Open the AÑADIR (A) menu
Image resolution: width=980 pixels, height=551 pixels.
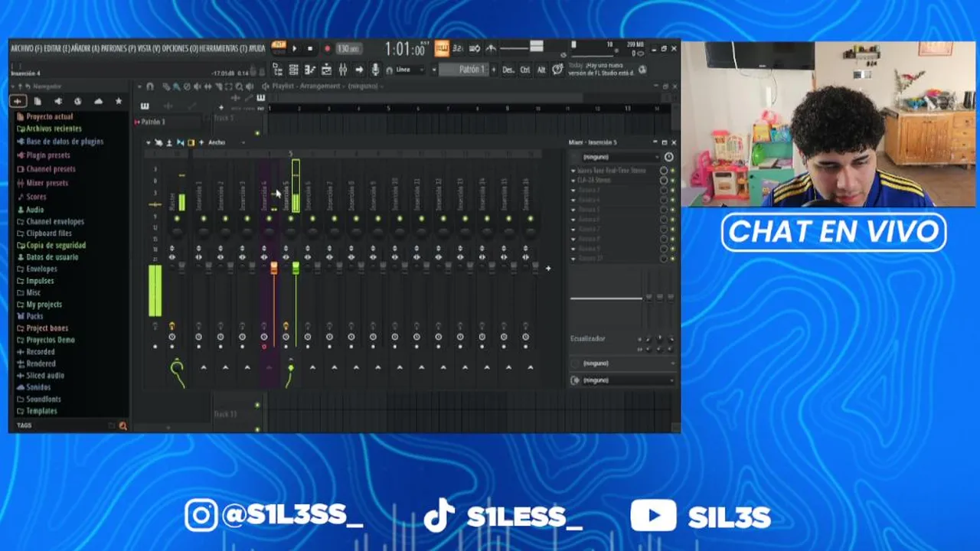(85, 48)
